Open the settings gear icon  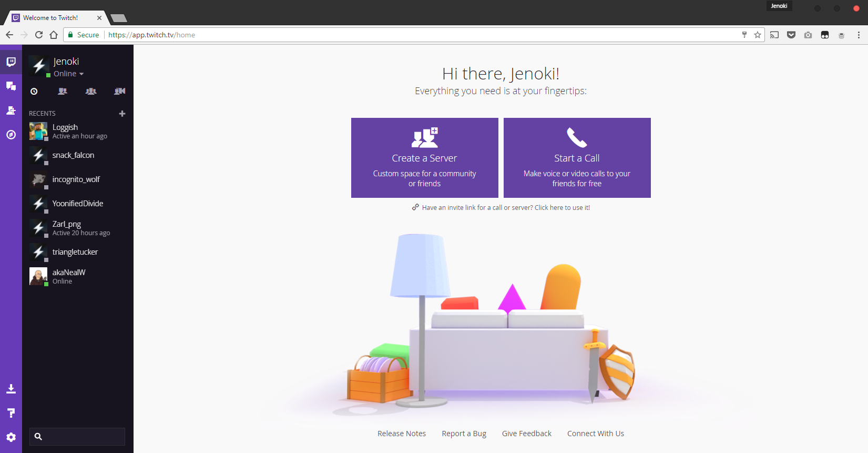(11, 437)
